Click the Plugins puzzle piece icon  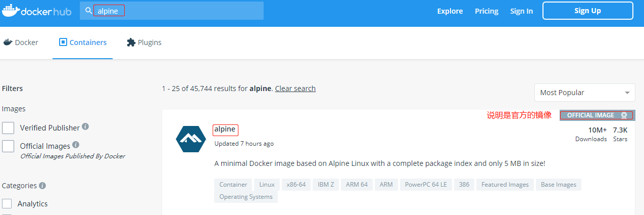(x=131, y=42)
